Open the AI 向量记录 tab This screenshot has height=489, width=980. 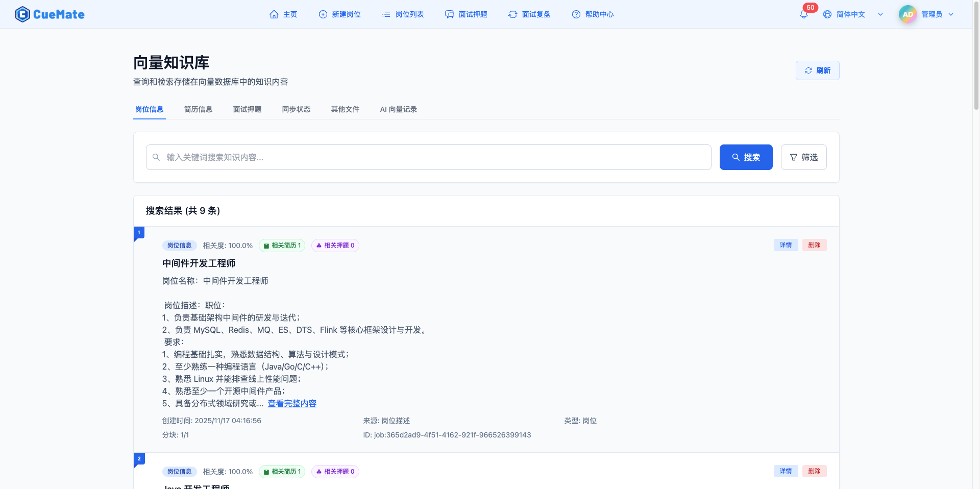[398, 109]
